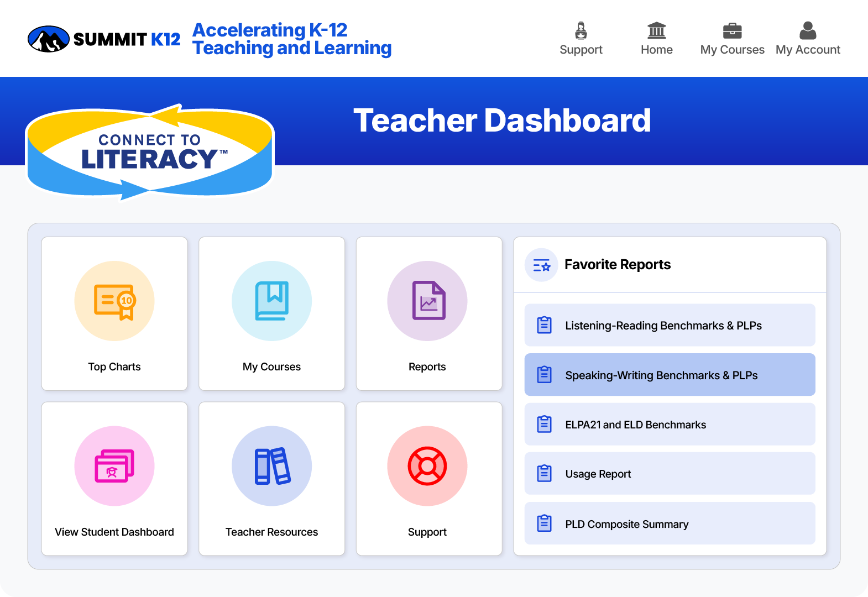
Task: Open the Teacher Resources books icon
Action: (271, 466)
